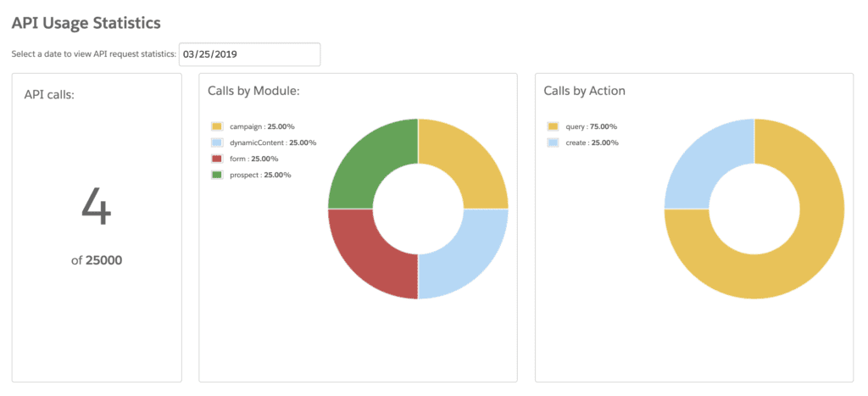Click the 'create : 25.00%' legend label
The width and height of the screenshot is (868, 396).
pos(592,143)
